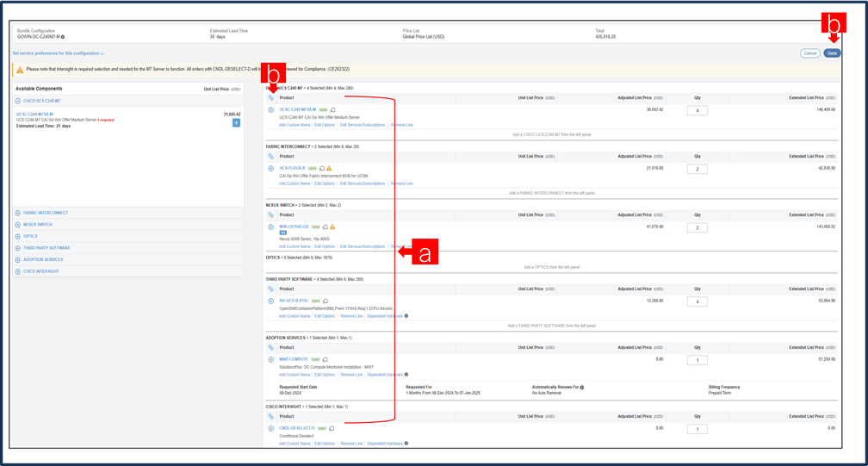The width and height of the screenshot is (868, 466).
Task: Click the Done button
Action: [832, 53]
